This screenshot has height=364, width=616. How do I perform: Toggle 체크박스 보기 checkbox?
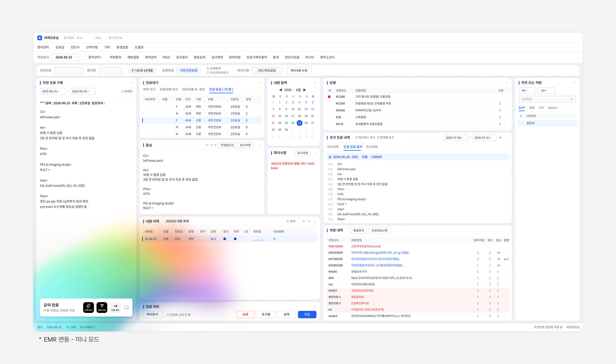(357, 138)
